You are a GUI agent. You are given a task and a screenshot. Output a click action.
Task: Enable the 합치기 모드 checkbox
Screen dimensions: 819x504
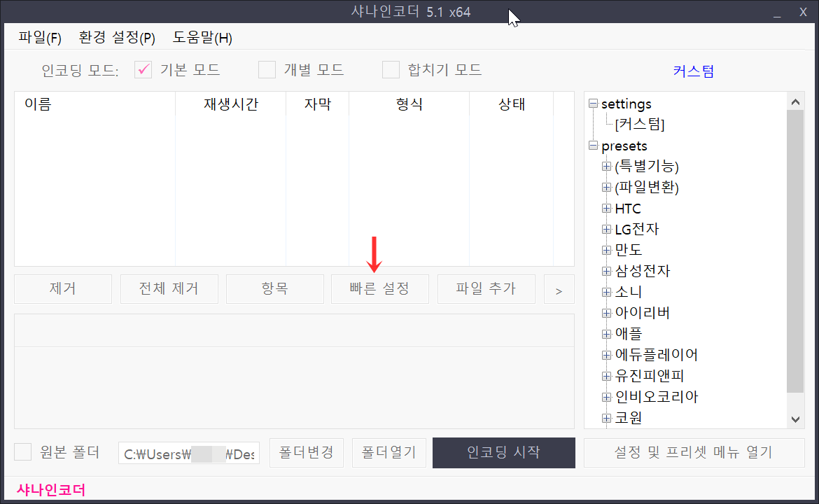(x=391, y=69)
